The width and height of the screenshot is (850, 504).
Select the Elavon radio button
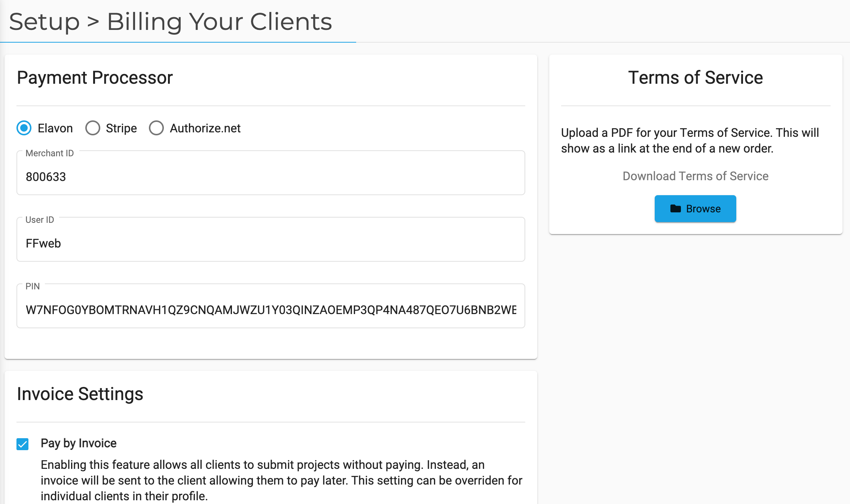point(24,128)
